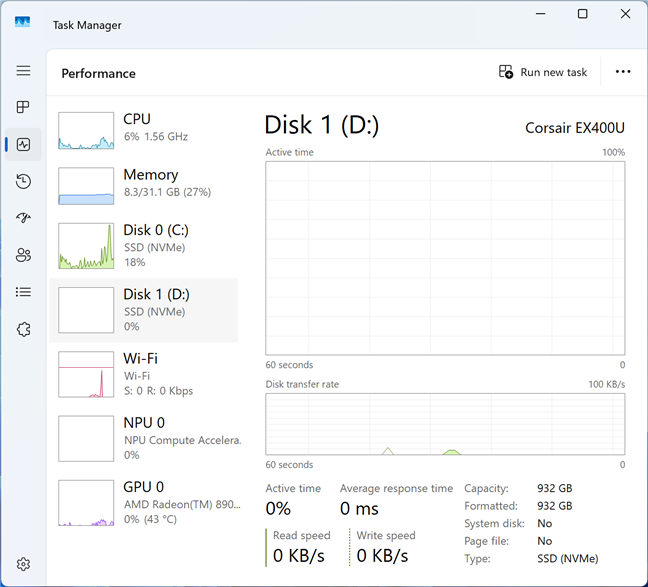Click the Corsair EX400U model name
The height and width of the screenshot is (587, 648).
click(575, 128)
